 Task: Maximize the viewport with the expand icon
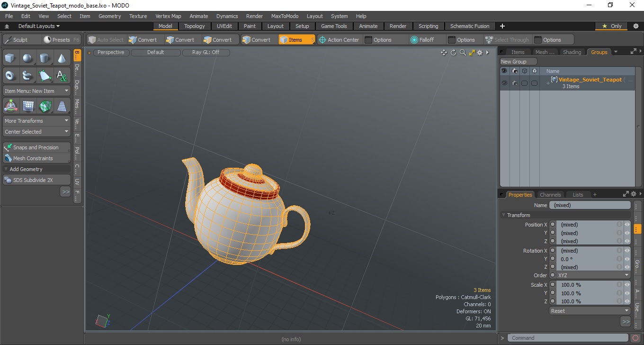tap(472, 53)
